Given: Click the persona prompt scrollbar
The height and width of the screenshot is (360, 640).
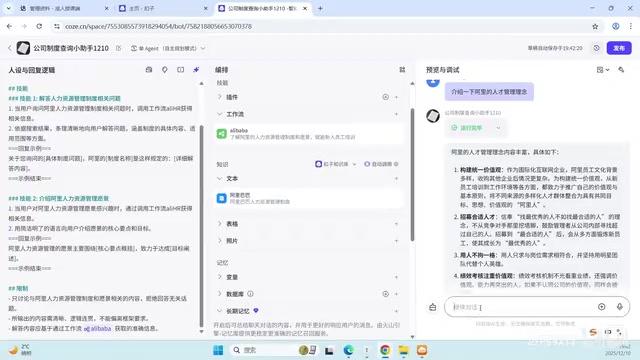Looking at the screenshot, I should 201,227.
